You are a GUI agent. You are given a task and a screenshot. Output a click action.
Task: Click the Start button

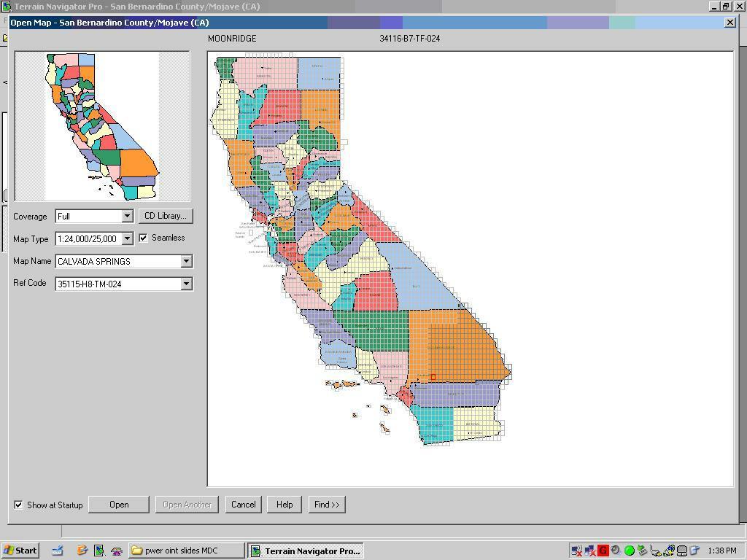[20, 551]
